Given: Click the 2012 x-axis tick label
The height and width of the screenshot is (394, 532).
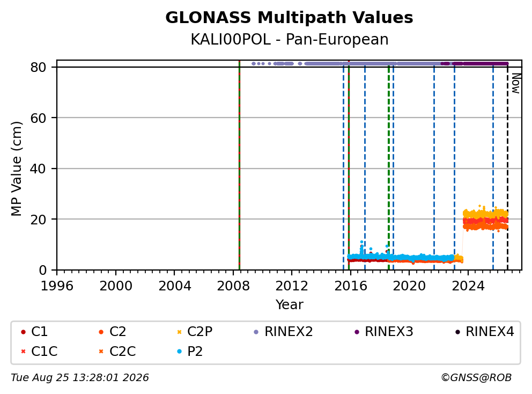Looking at the screenshot, I should click(x=292, y=286).
